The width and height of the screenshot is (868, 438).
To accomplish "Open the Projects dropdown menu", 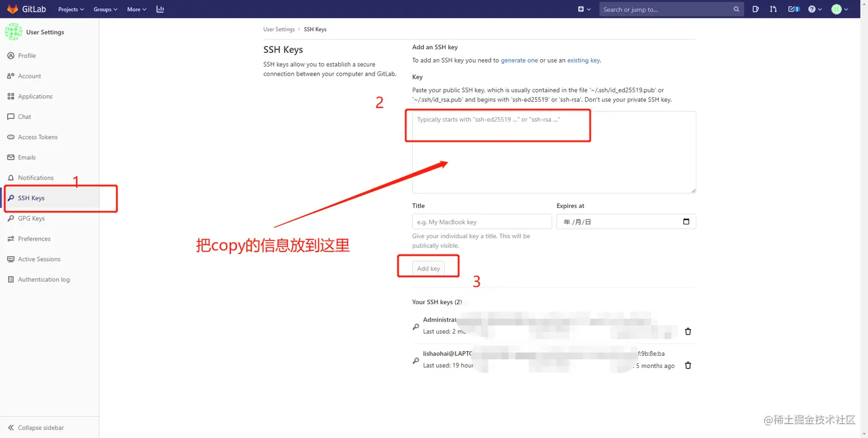I will [x=71, y=9].
